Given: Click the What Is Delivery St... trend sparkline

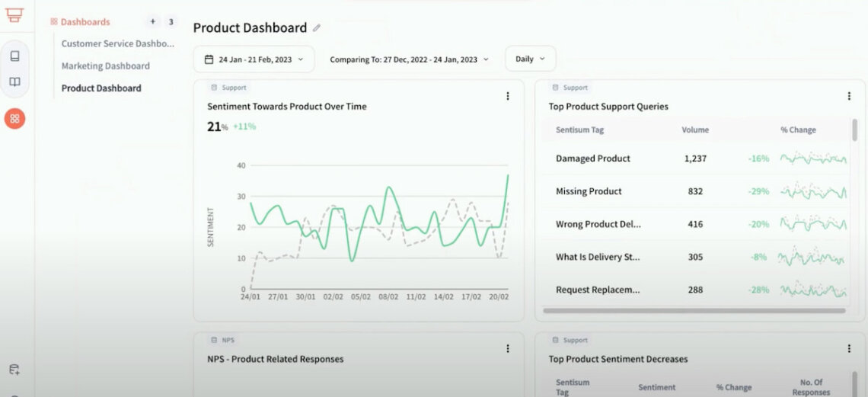Looking at the screenshot, I should 812,257.
